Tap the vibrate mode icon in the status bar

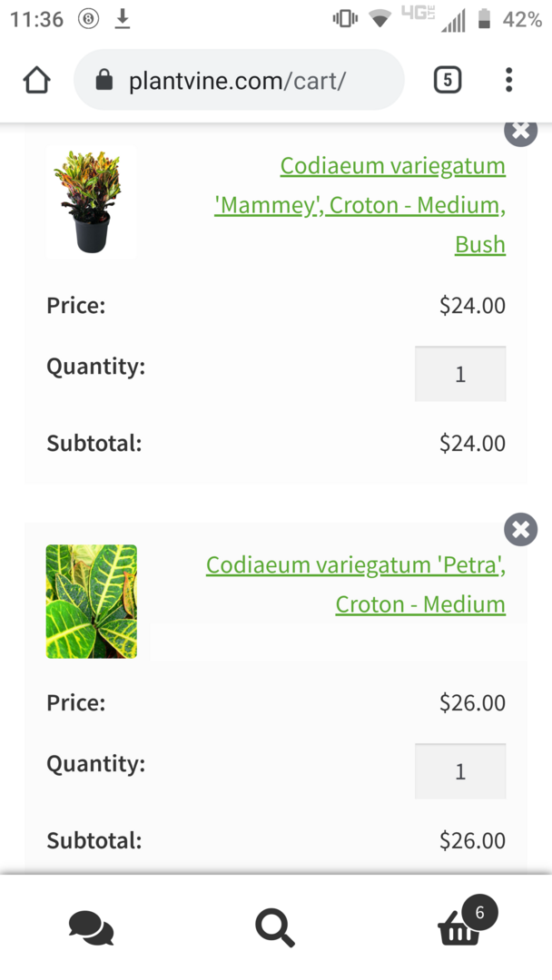pyautogui.click(x=345, y=19)
